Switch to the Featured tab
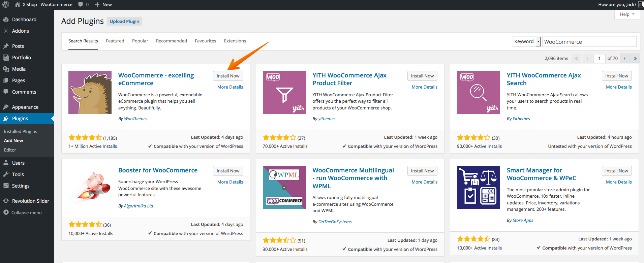 click(115, 41)
